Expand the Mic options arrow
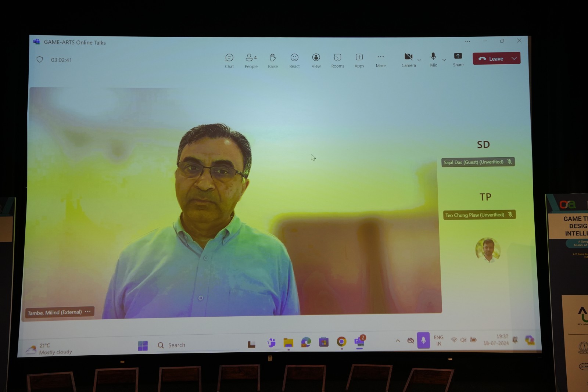Viewport: 588px width, 392px height. point(444,60)
